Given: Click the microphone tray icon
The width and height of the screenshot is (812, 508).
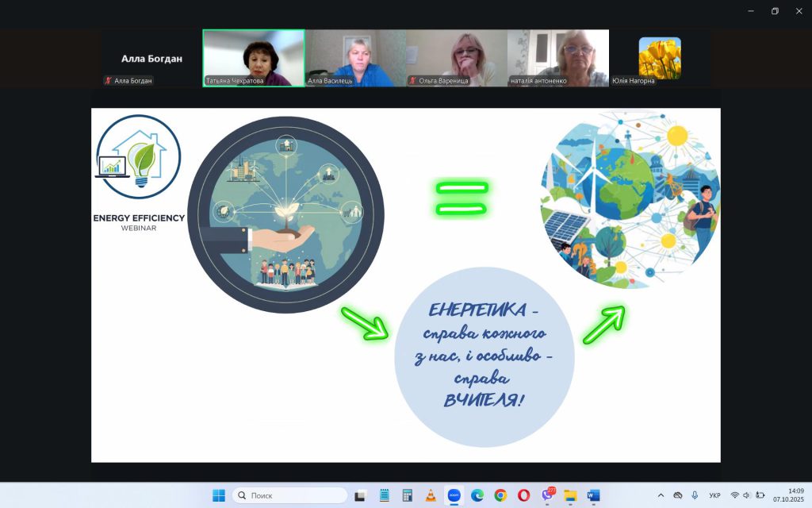Looking at the screenshot, I should [x=695, y=495].
